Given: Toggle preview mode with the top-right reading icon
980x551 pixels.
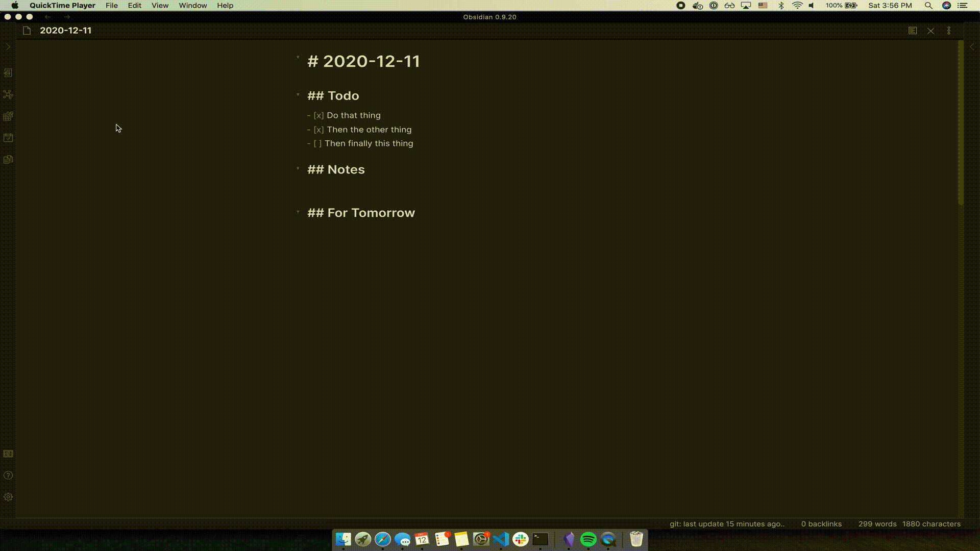Looking at the screenshot, I should (912, 31).
